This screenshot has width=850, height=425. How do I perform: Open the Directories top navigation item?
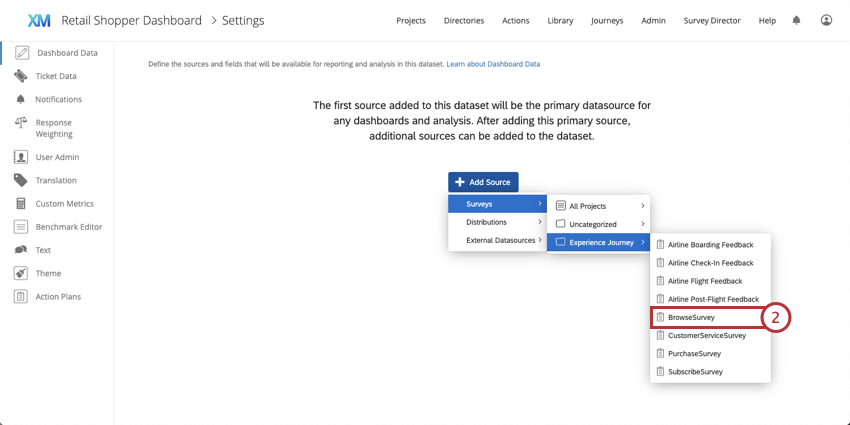click(464, 21)
